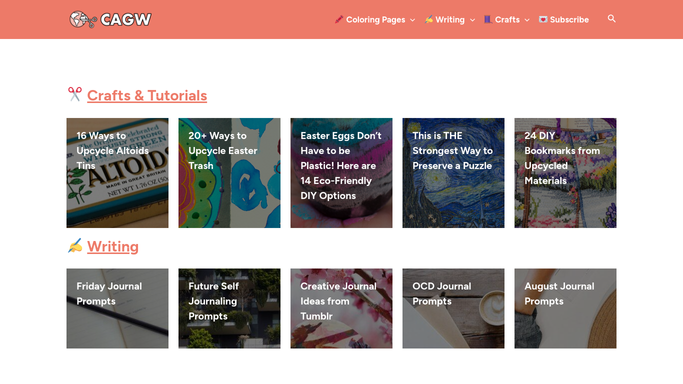Click the pencil-hand icon beside Writing menu
Screen dimensions: 683x384
pos(429,20)
